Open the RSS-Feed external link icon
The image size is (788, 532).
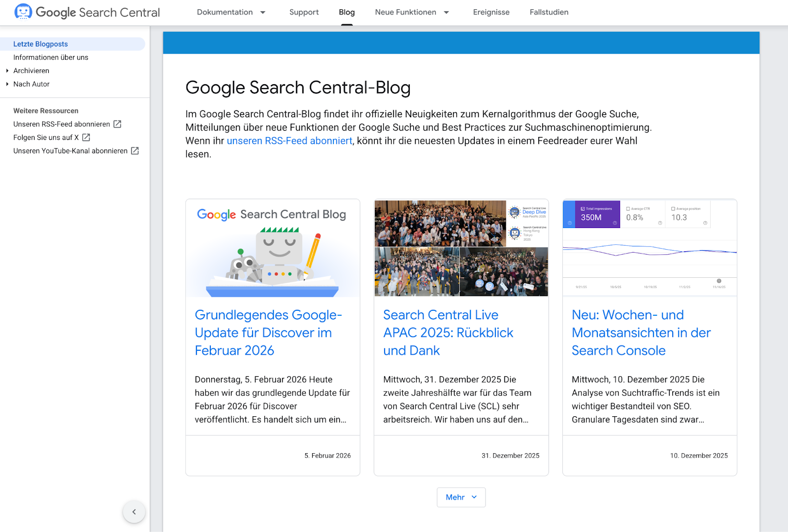click(117, 124)
